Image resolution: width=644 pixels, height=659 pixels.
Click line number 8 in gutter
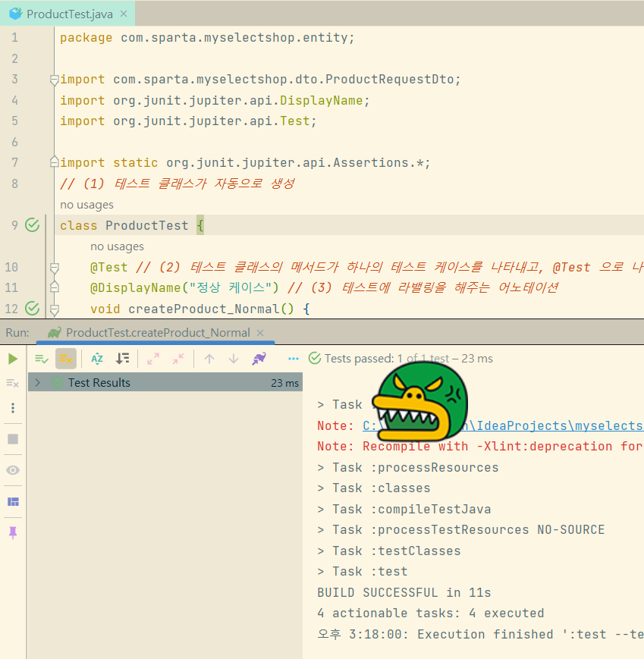14,184
